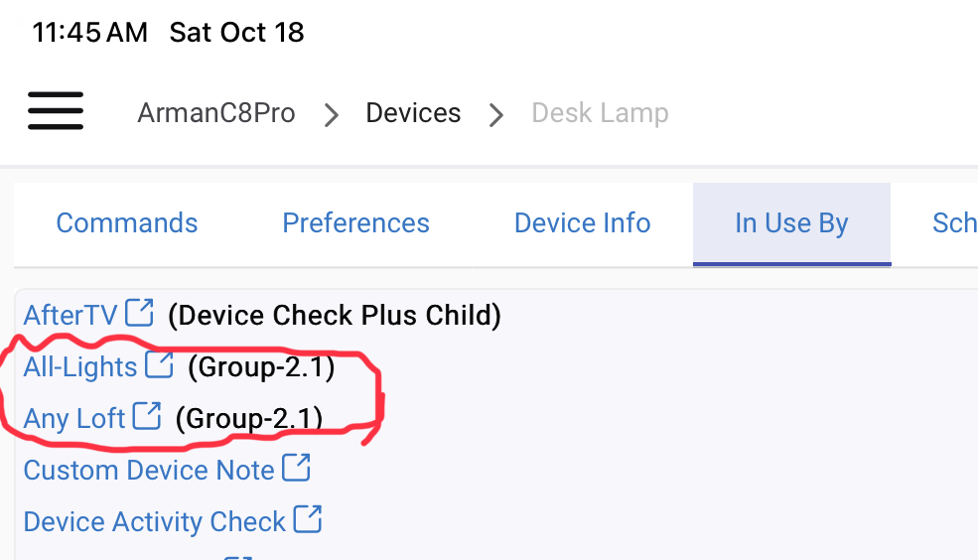This screenshot has width=978, height=560.
Task: Open the Custom Device Note link
Action: tap(149, 470)
